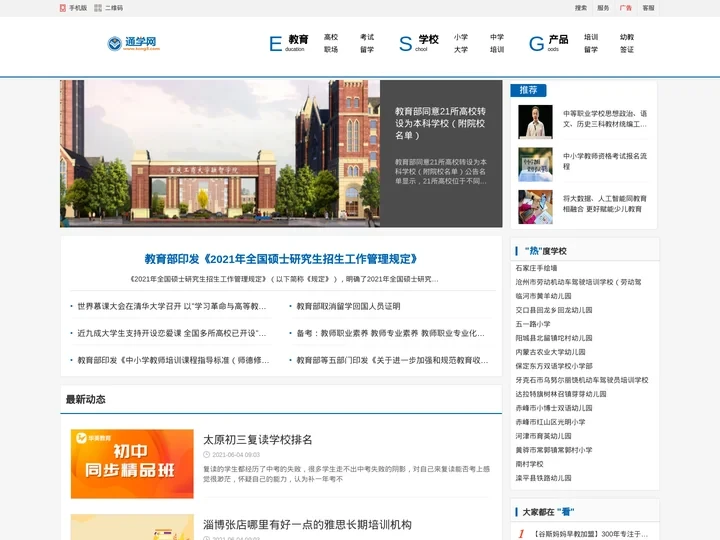This screenshot has height=540, width=720.
Task: Select the 推荐 tab
Action: coord(528,90)
